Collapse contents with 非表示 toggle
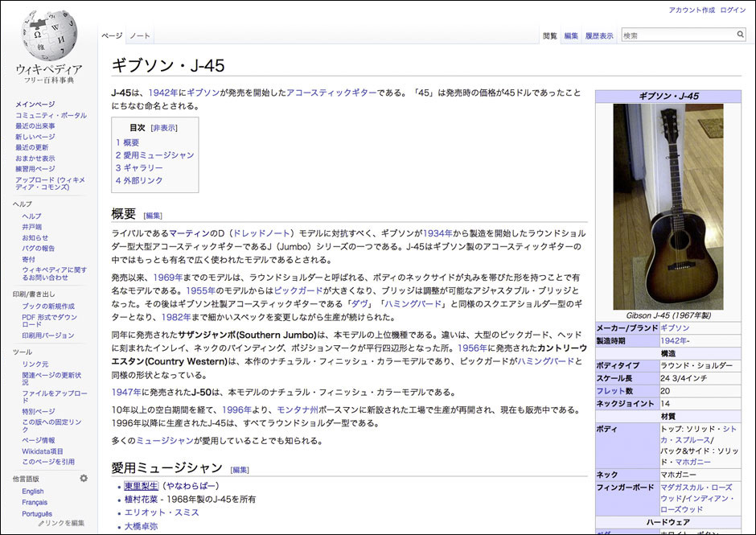 coord(164,128)
